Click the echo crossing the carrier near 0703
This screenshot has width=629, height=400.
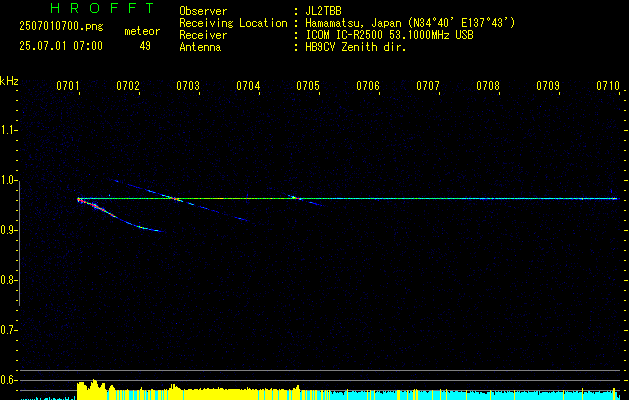pos(174,198)
